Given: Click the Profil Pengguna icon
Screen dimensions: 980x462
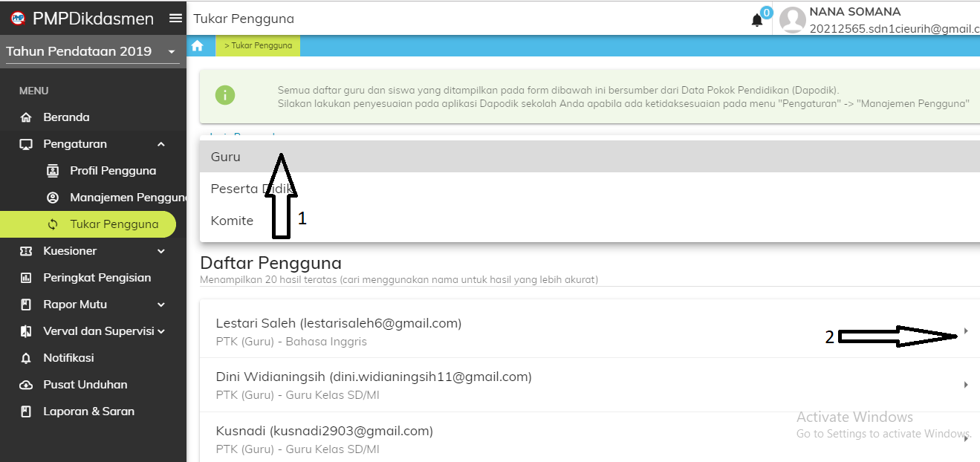Looking at the screenshot, I should click(53, 171).
